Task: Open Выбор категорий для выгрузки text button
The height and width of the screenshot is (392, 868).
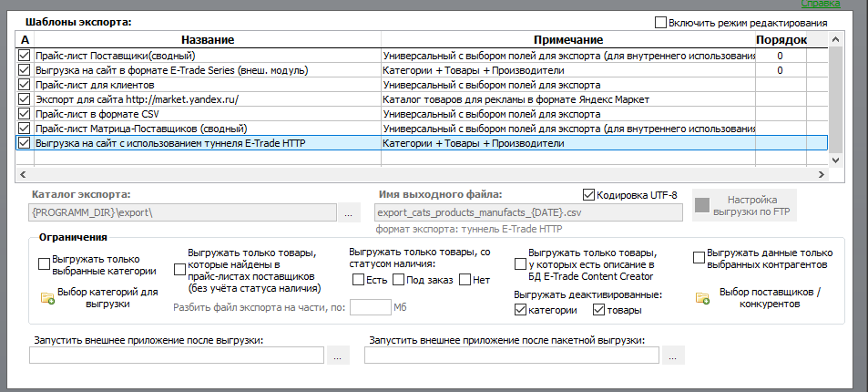Action: click(107, 298)
